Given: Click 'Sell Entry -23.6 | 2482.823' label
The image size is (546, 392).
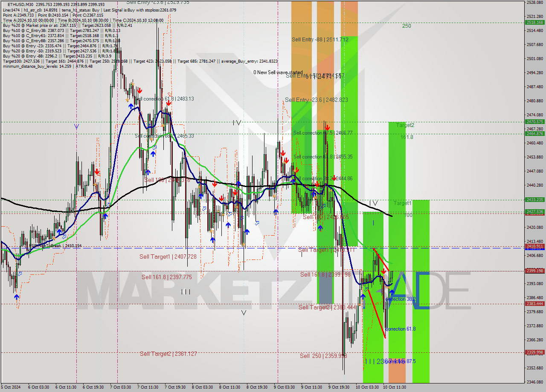Looking at the screenshot, I should (316, 100).
